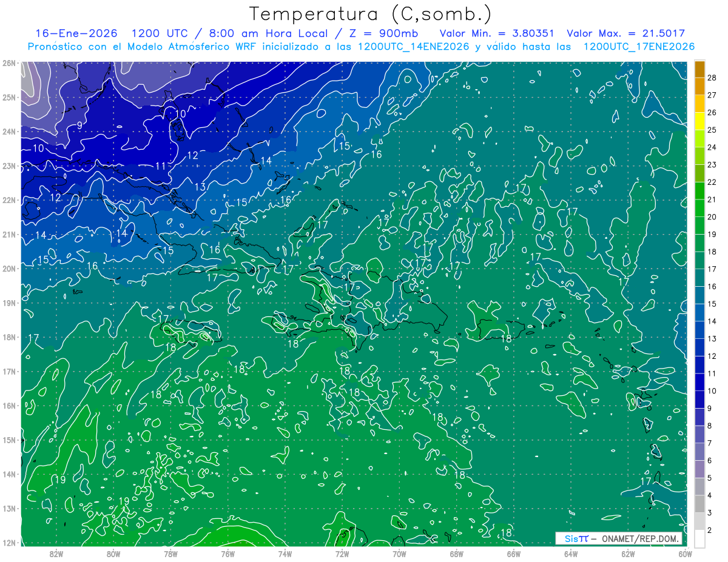This screenshot has height=562, width=728.
Task: Click the '72W' longitude label
Action: coord(342,554)
